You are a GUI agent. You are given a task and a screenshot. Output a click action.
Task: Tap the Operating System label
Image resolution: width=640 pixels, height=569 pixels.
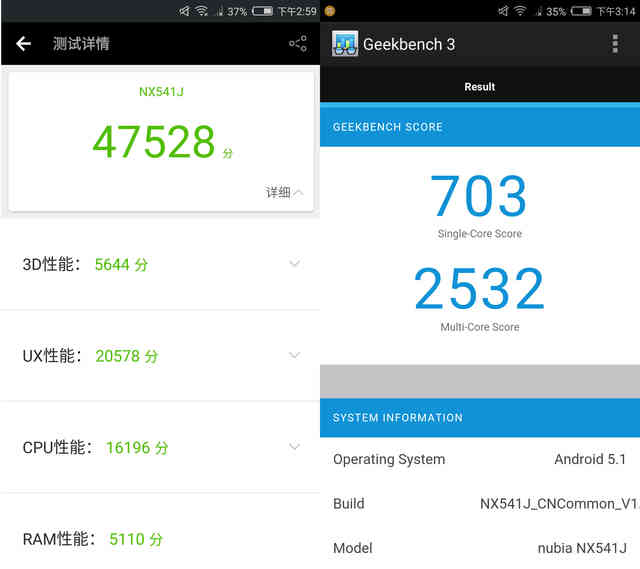(x=389, y=460)
